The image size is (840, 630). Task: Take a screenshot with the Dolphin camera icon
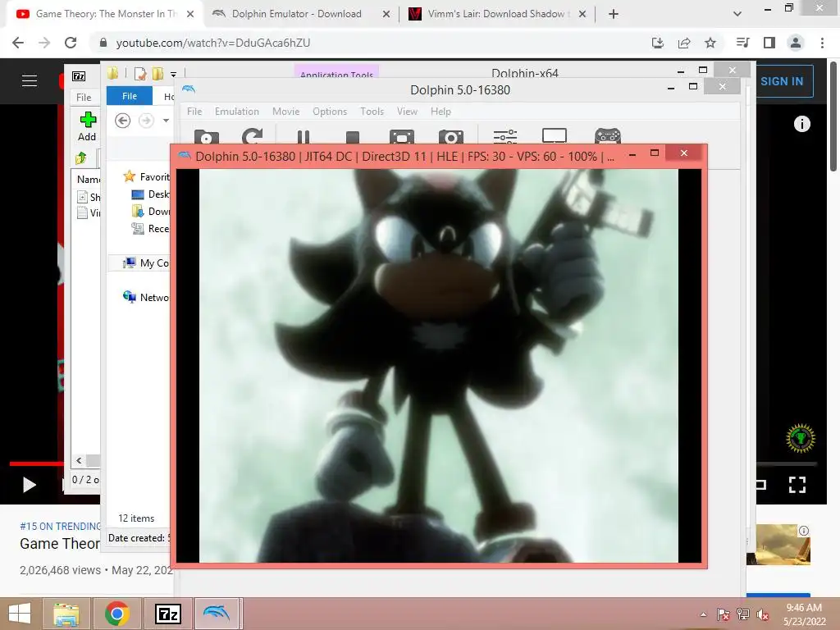pyautogui.click(x=451, y=137)
